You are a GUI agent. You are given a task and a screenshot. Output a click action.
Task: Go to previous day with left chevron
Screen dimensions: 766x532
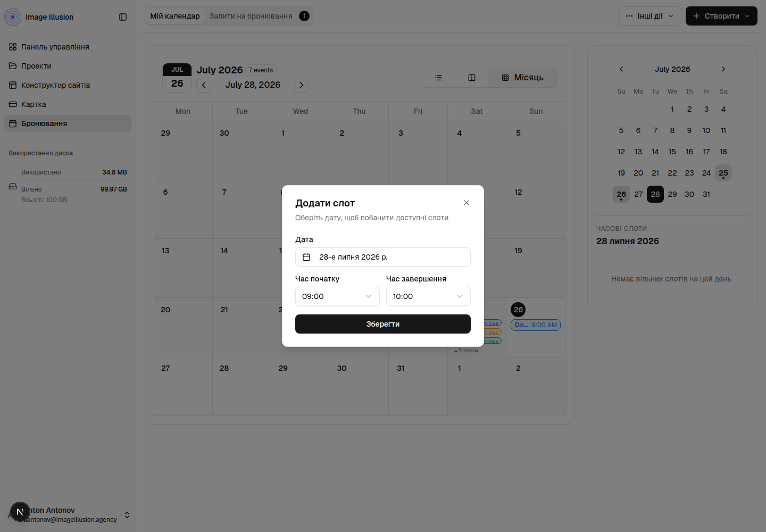tap(204, 85)
